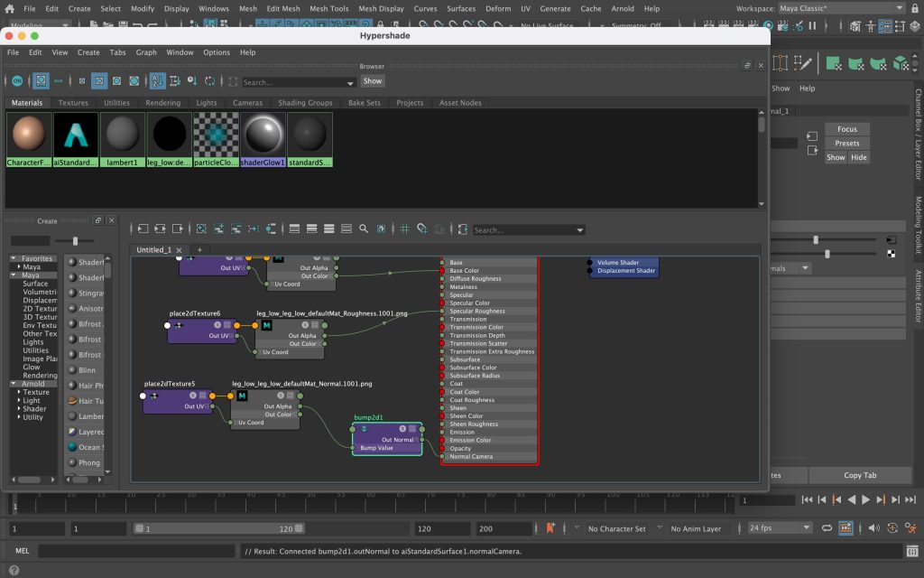
Task: Click the MEL command line input field
Action: pos(137,552)
